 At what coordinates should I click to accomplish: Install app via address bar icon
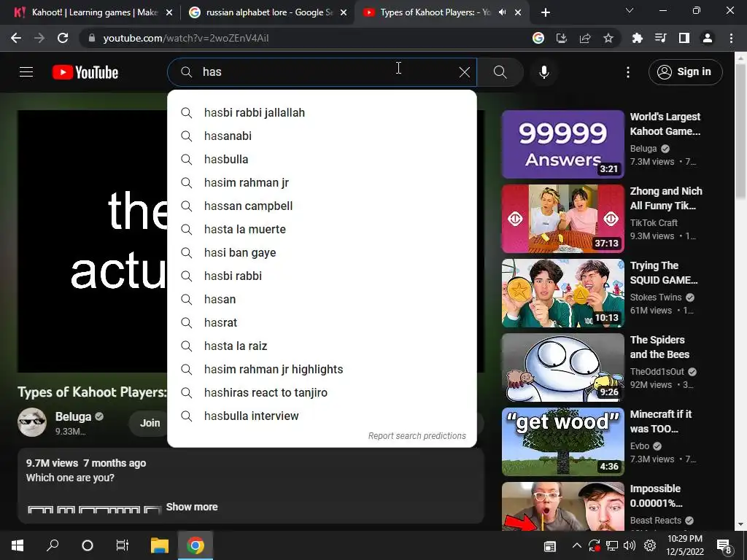pyautogui.click(x=562, y=38)
